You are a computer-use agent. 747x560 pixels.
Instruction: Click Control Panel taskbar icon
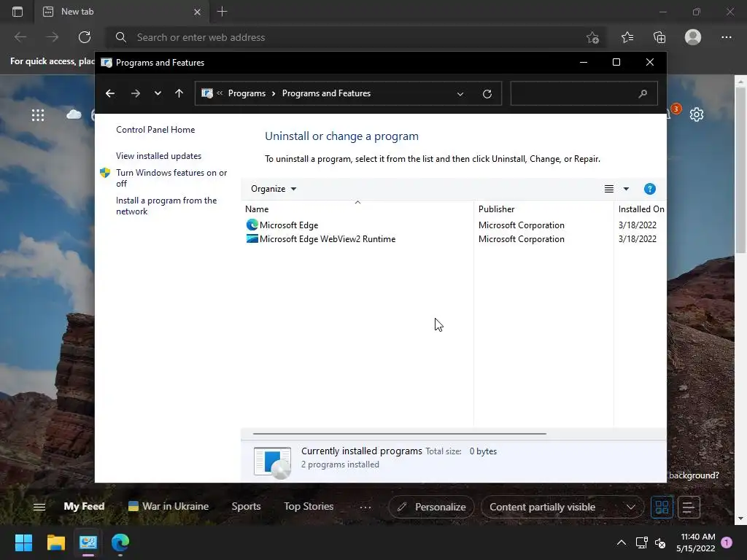88,542
